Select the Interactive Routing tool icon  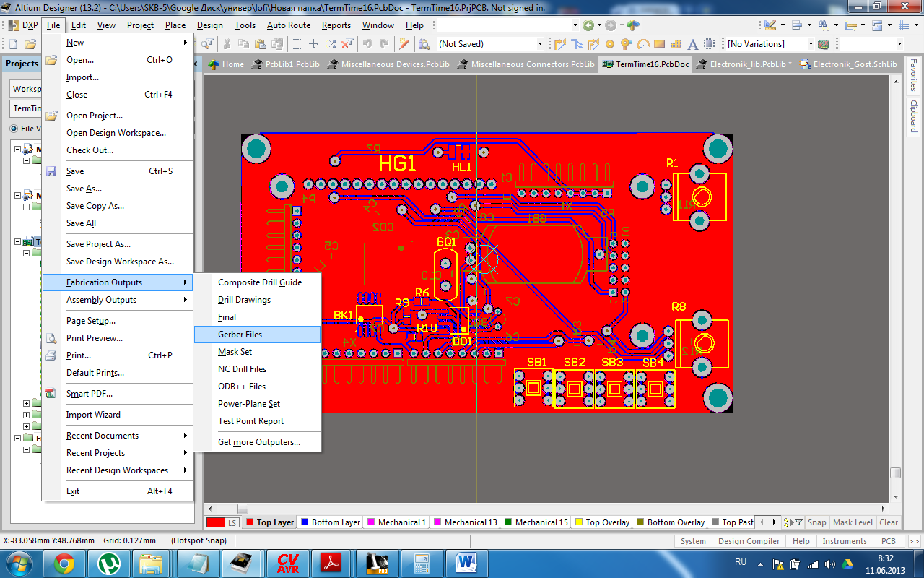click(559, 44)
